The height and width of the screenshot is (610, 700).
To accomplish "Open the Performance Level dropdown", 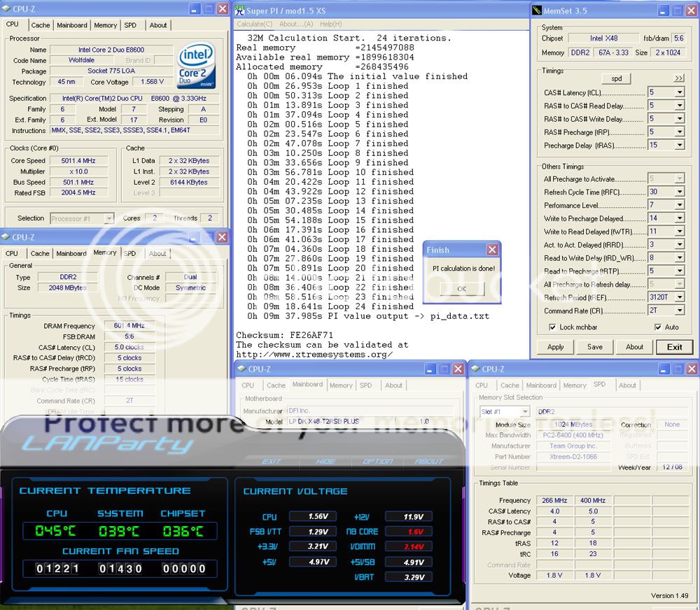I will click(680, 205).
